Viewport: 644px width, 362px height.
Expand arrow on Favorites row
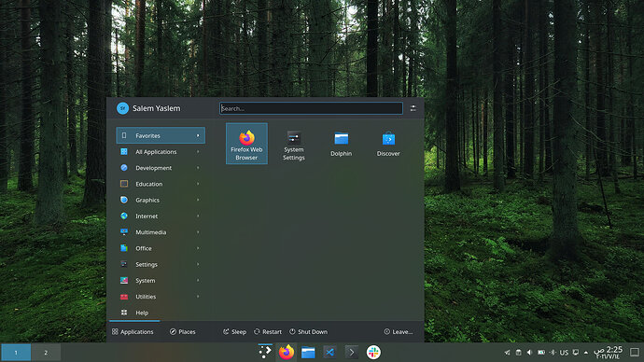click(198, 135)
